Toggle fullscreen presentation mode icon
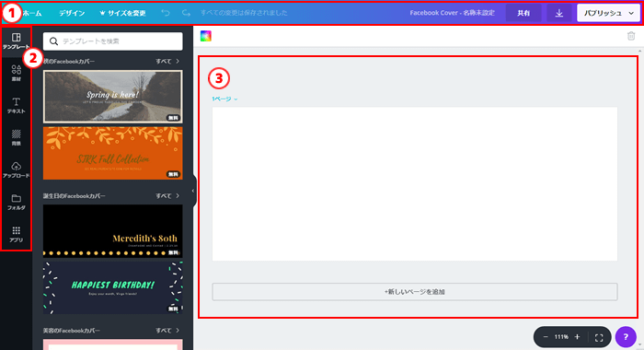Image resolution: width=644 pixels, height=350 pixels. (x=599, y=337)
